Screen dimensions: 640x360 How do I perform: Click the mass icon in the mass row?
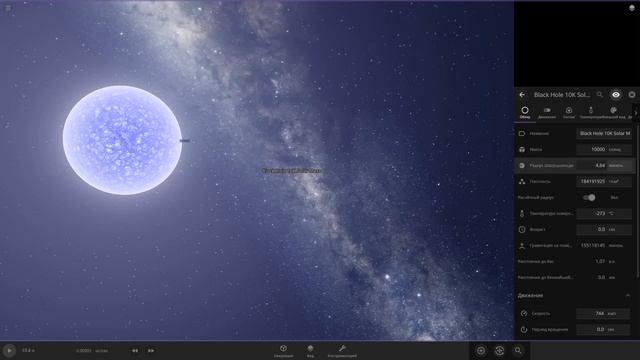click(522, 149)
